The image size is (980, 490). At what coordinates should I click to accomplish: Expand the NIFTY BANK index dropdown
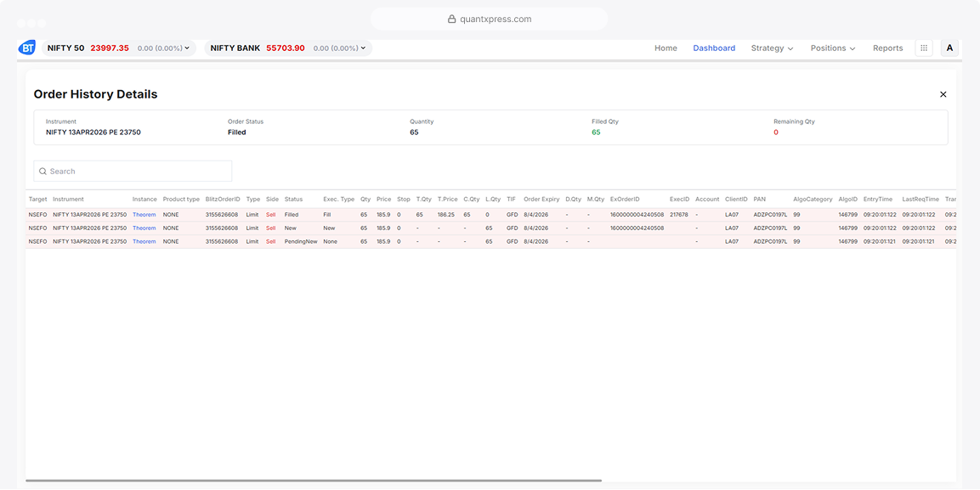click(x=363, y=48)
